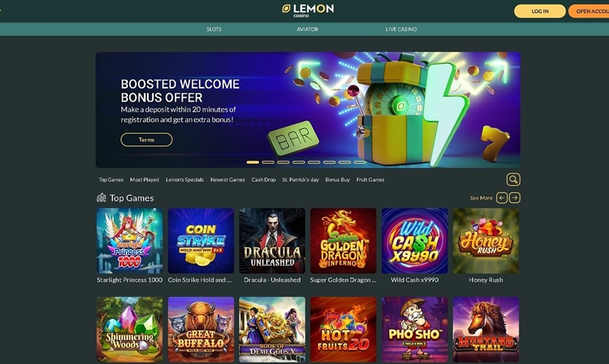Open the Slots menu item
Image resolution: width=609 pixels, height=364 pixels.
pos(214,29)
